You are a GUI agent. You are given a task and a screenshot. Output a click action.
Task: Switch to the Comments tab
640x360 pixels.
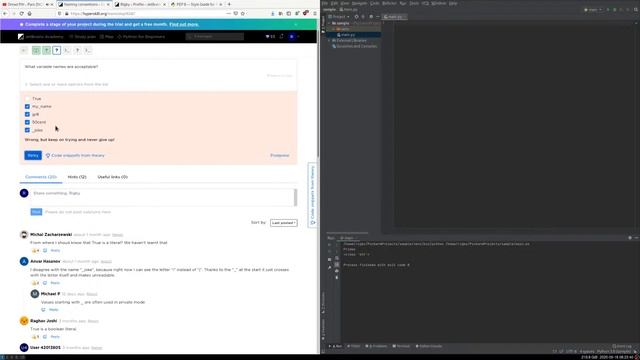coord(41,177)
